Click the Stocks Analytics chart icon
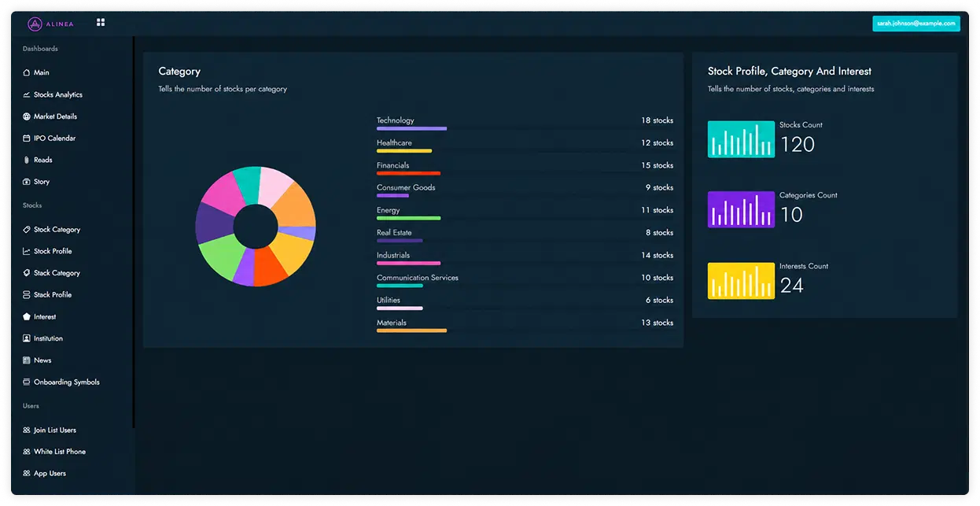The height and width of the screenshot is (506, 980). coord(27,94)
